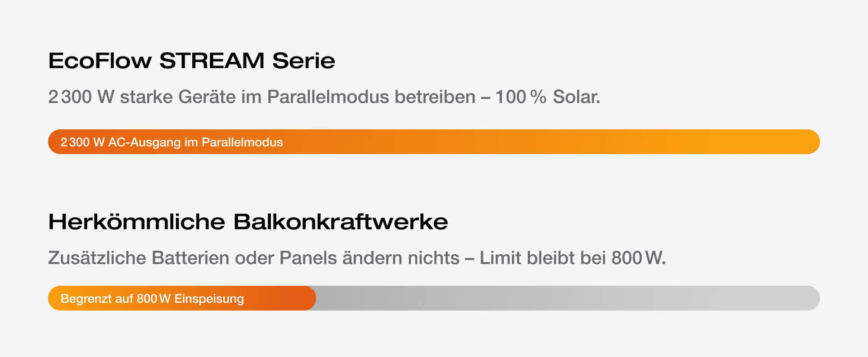Click 'Zusätzliche Batterien' in the second subtitle
Screen dimensions: 868x357
[139, 258]
